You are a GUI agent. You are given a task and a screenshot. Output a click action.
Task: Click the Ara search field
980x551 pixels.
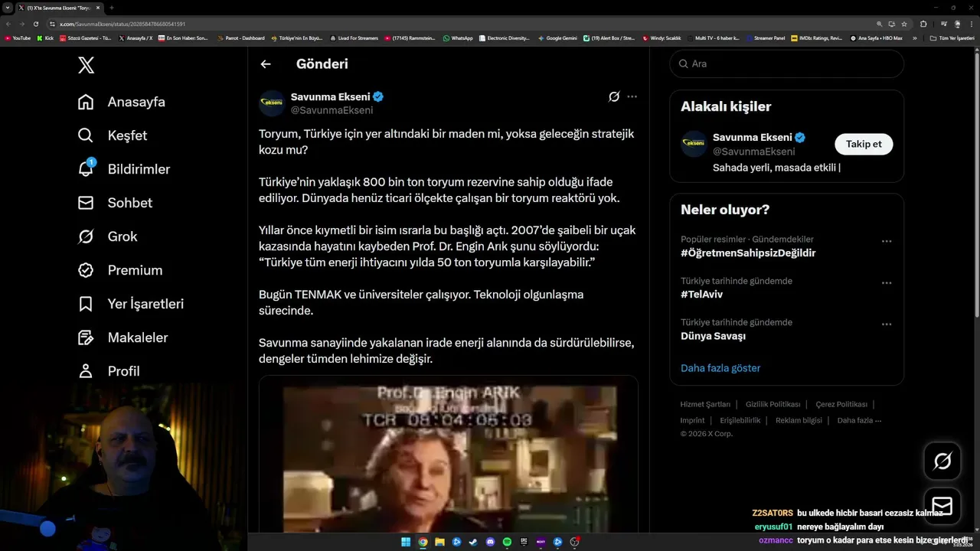point(786,64)
